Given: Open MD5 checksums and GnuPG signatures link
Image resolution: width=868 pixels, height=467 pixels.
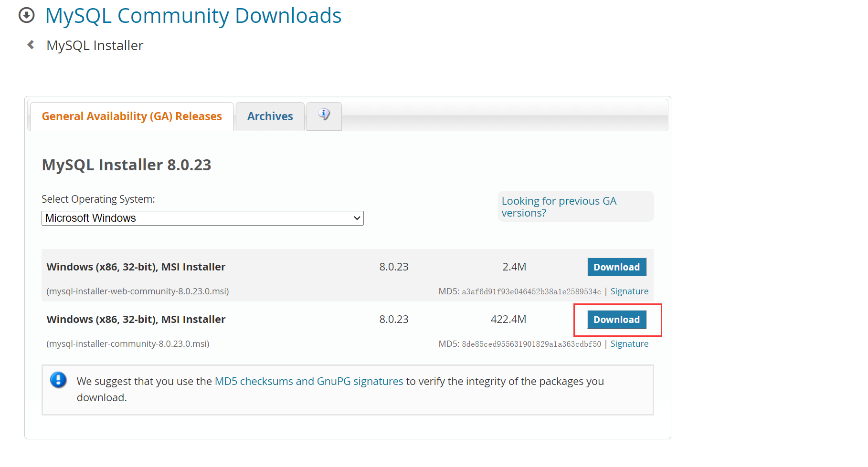Looking at the screenshot, I should [309, 381].
